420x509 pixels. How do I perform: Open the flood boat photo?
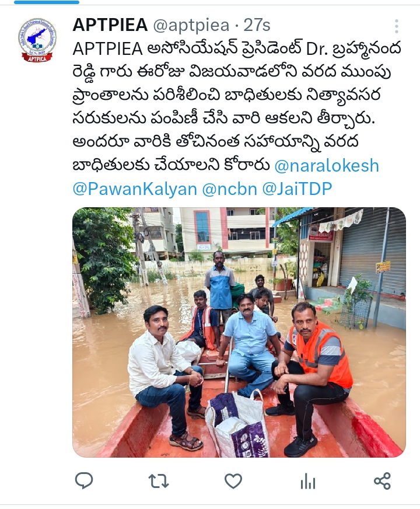[x=239, y=332]
